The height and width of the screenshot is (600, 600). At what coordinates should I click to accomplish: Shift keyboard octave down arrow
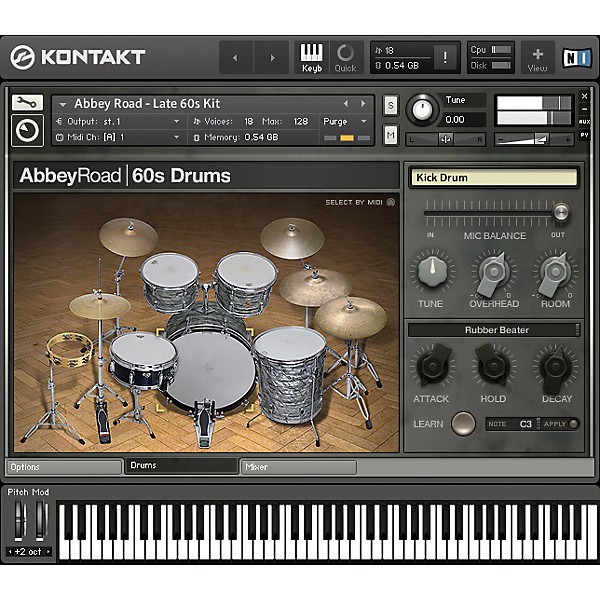click(x=10, y=551)
